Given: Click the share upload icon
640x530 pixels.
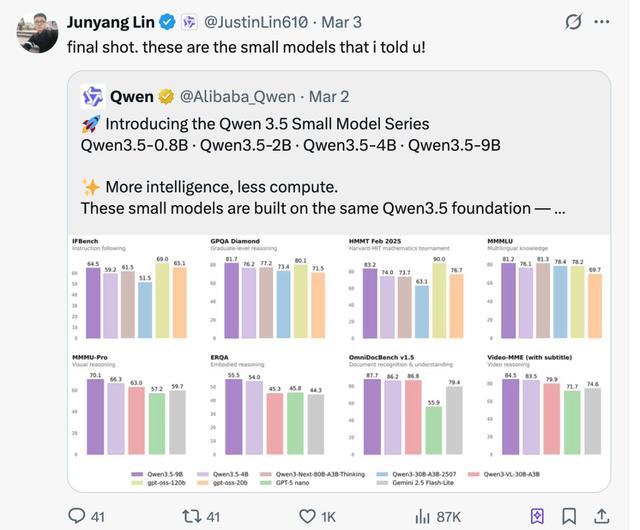Looking at the screenshot, I should coord(601,516).
